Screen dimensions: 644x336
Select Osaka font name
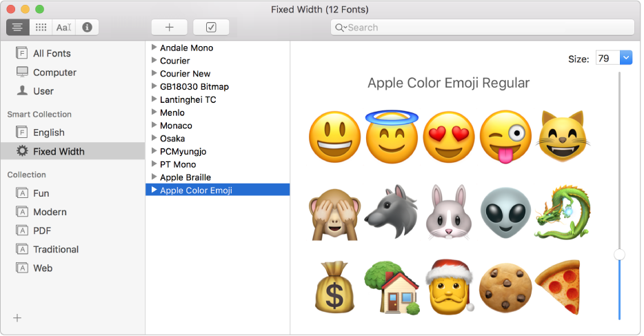(172, 139)
